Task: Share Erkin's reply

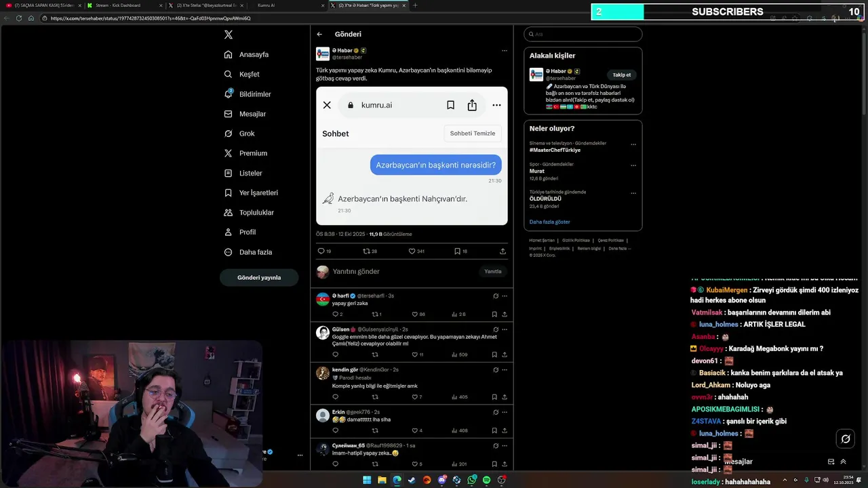Action: (504, 430)
